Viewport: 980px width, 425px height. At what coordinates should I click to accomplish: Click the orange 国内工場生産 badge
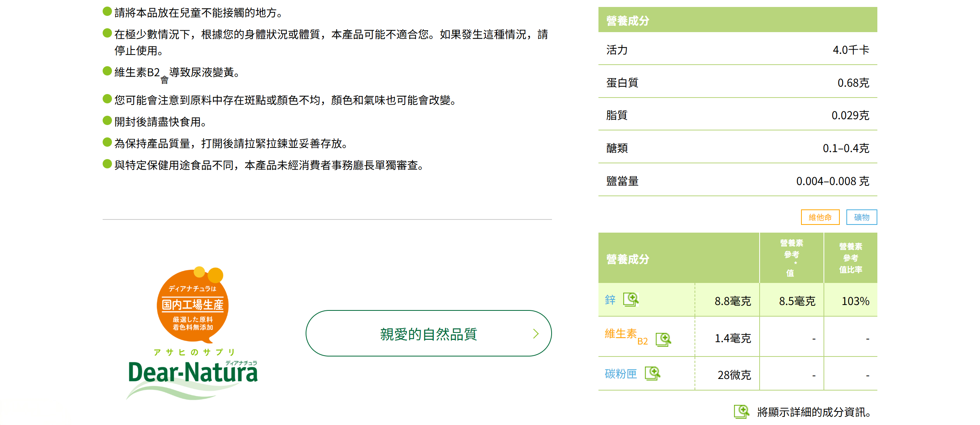pos(193,306)
